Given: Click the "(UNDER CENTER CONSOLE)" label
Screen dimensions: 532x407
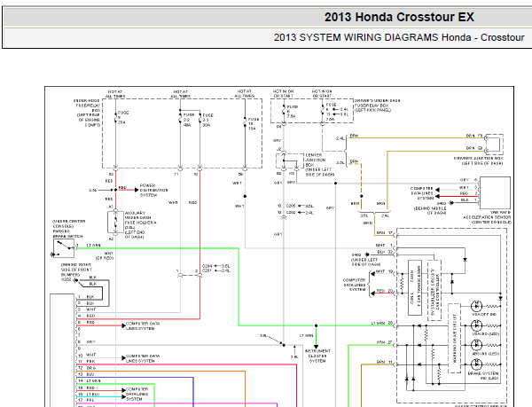Looking at the screenshot, I should click(x=69, y=223).
